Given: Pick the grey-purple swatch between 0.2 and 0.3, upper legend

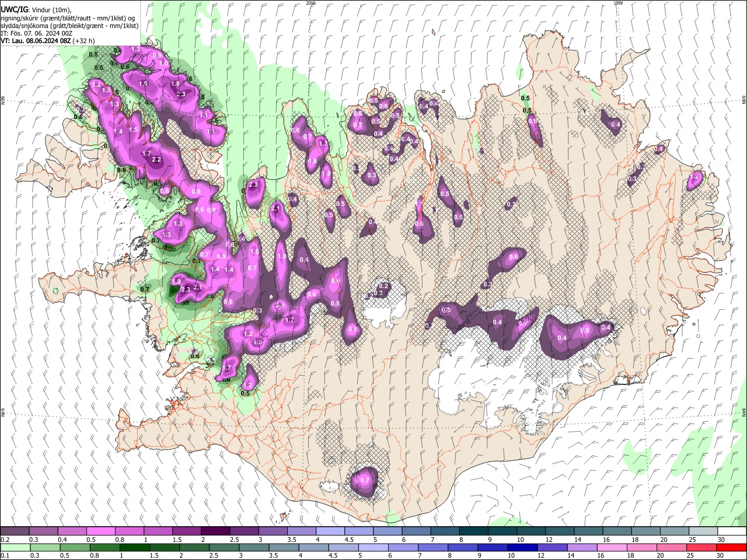Looking at the screenshot, I should coord(15,531).
